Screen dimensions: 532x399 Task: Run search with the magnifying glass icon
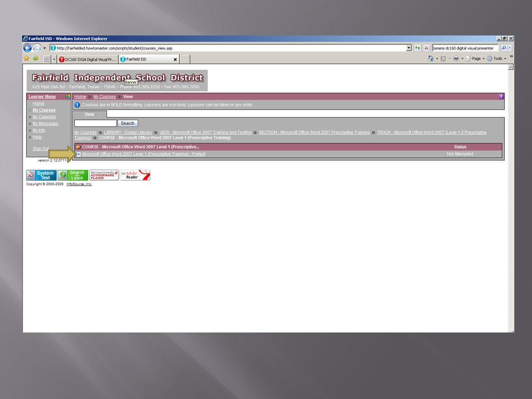pyautogui.click(x=504, y=48)
